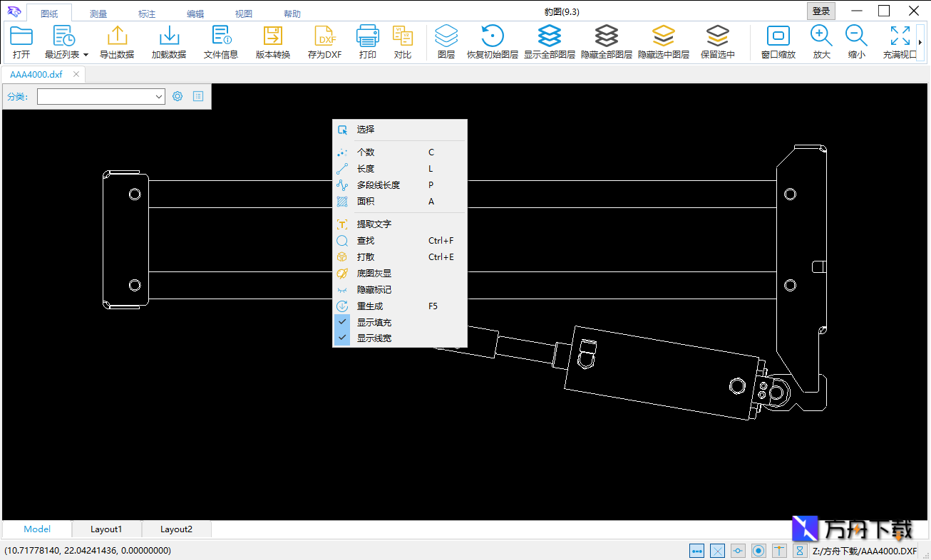The image size is (931, 560).
Task: Switch to the Measure (测量) ribbon tab
Action: click(98, 14)
